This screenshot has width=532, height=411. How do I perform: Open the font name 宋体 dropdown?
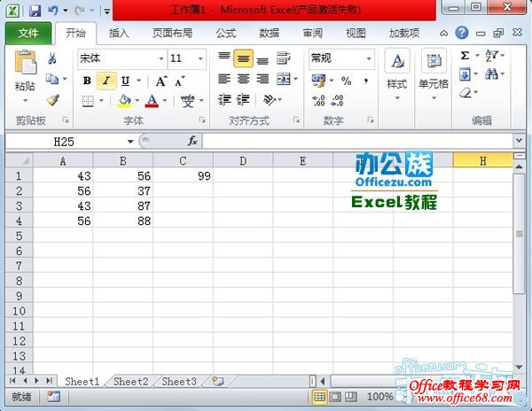[161, 58]
